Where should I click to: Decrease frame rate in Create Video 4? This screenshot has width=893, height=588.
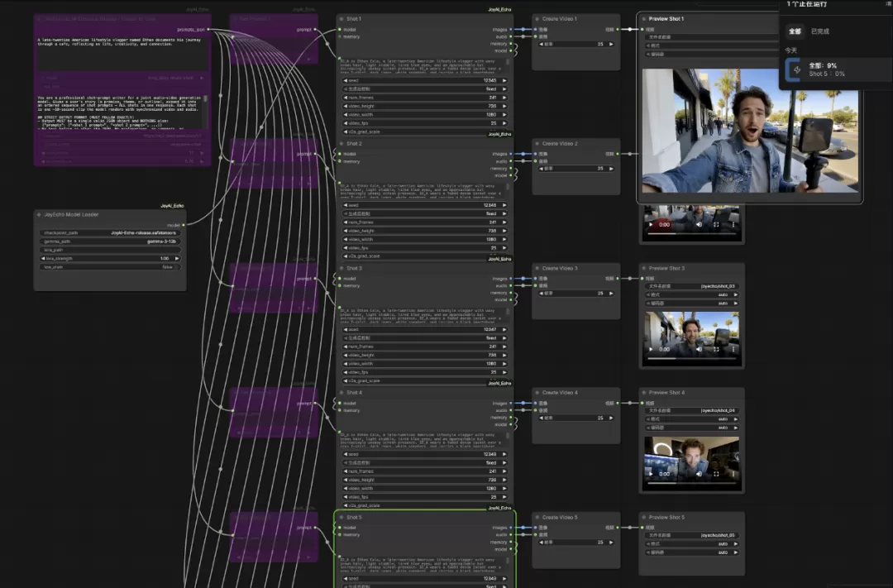tap(542, 418)
